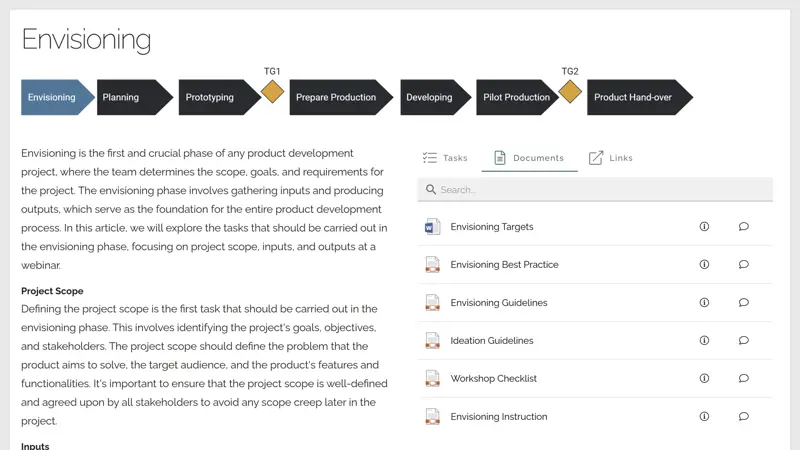
Task: Switch to the Tasks tab
Action: 445,158
